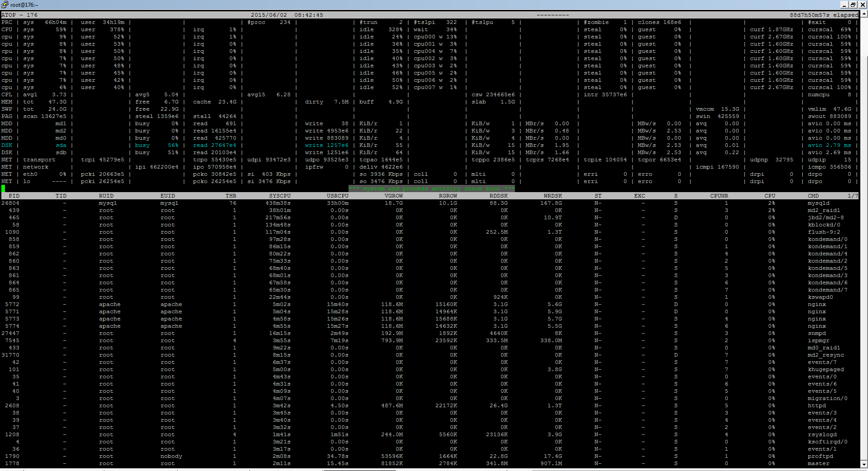Image resolution: width=868 pixels, height=471 pixels.
Task: Click the 'avg15 6.28' load average value
Action: 269,94
